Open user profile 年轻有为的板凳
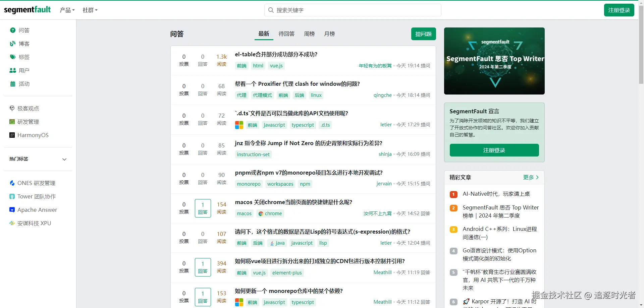Viewport: 644px width, 308px height. 375,66
